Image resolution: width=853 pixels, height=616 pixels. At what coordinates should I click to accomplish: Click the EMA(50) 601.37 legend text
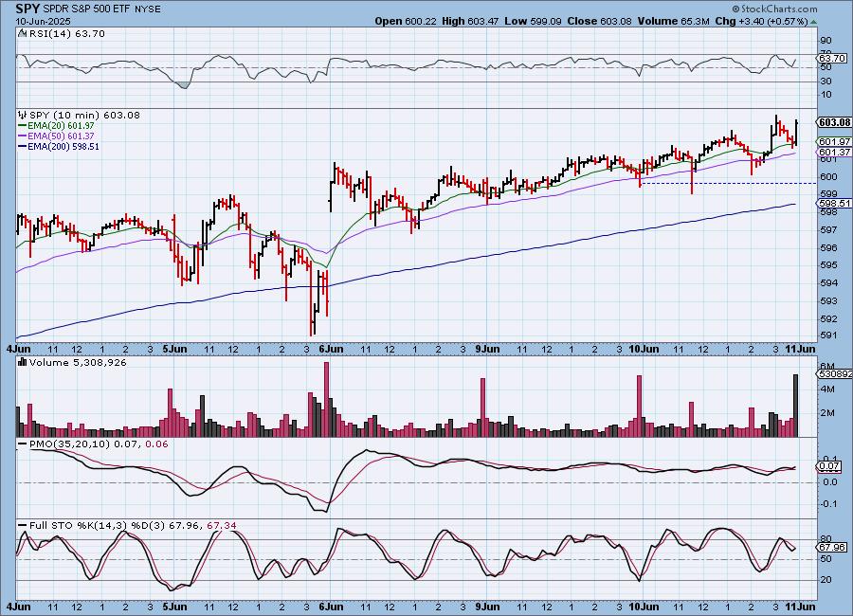point(61,136)
